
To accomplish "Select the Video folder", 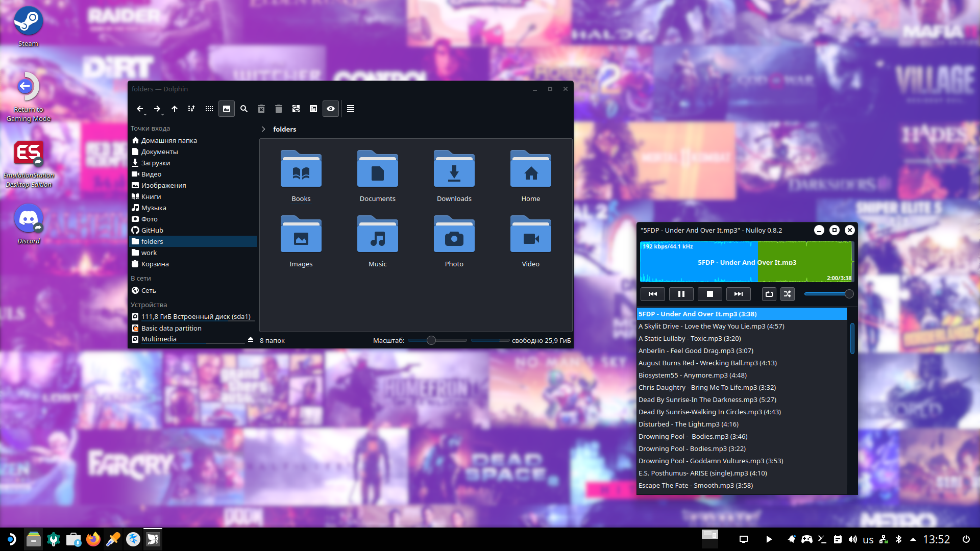I will click(531, 241).
